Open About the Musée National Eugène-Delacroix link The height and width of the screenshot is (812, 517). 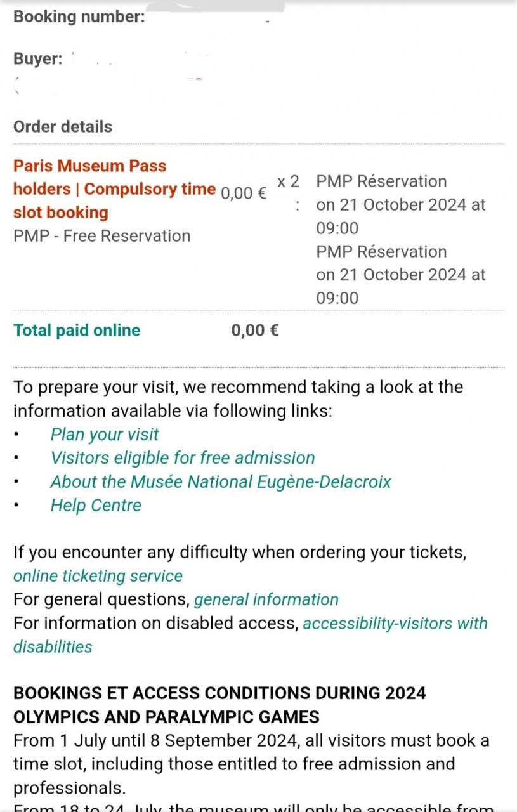[x=221, y=481]
